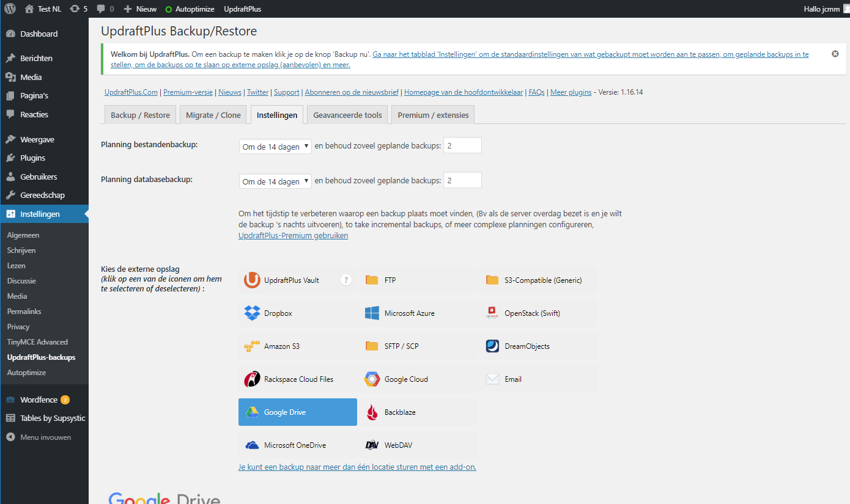Open Twitter link
850x504 pixels.
[257, 92]
